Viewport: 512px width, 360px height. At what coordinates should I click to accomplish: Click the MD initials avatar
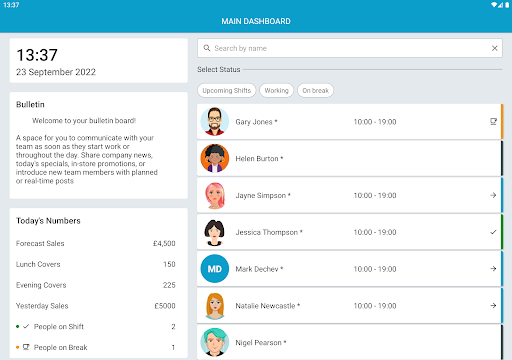point(215,269)
